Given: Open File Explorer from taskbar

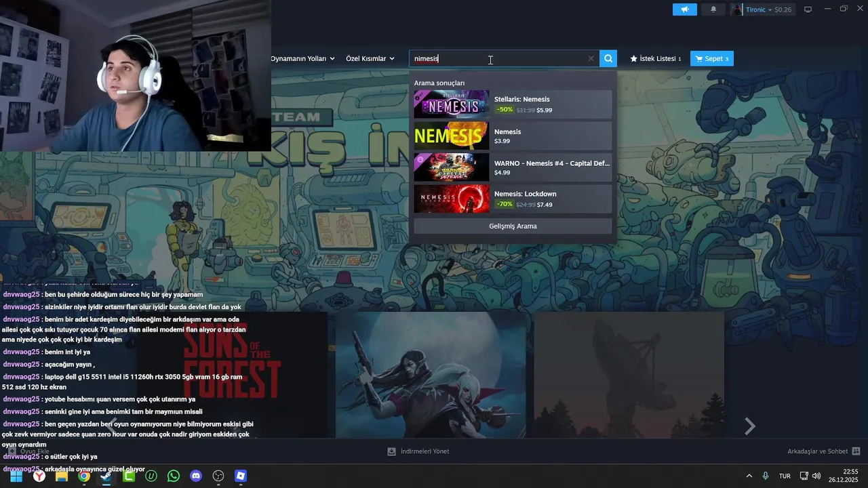Looking at the screenshot, I should click(62, 476).
